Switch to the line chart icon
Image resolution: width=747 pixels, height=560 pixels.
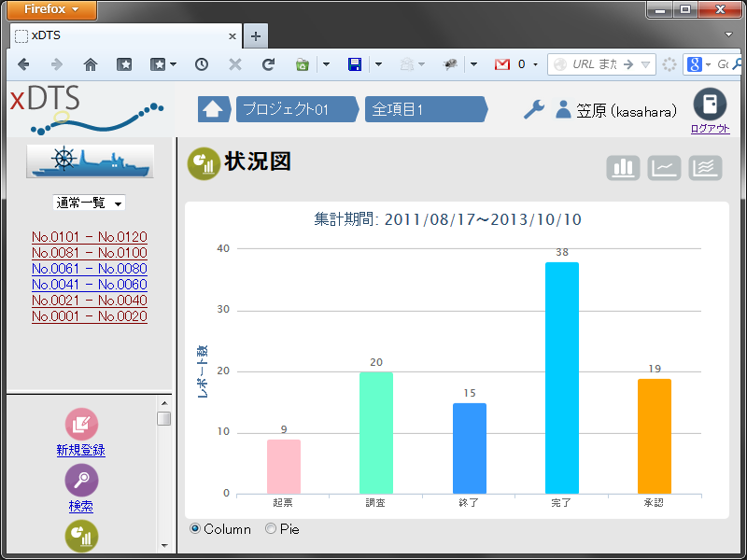(x=664, y=168)
